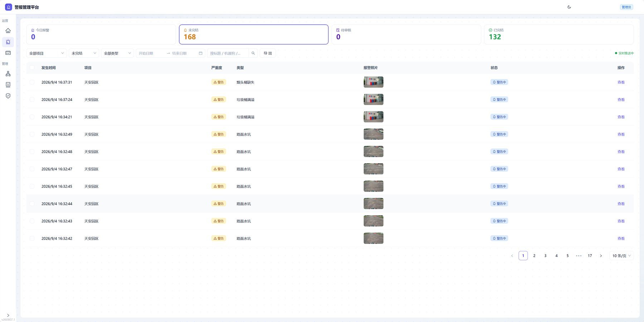Open the 10 条/页 page size dropdown

point(621,256)
